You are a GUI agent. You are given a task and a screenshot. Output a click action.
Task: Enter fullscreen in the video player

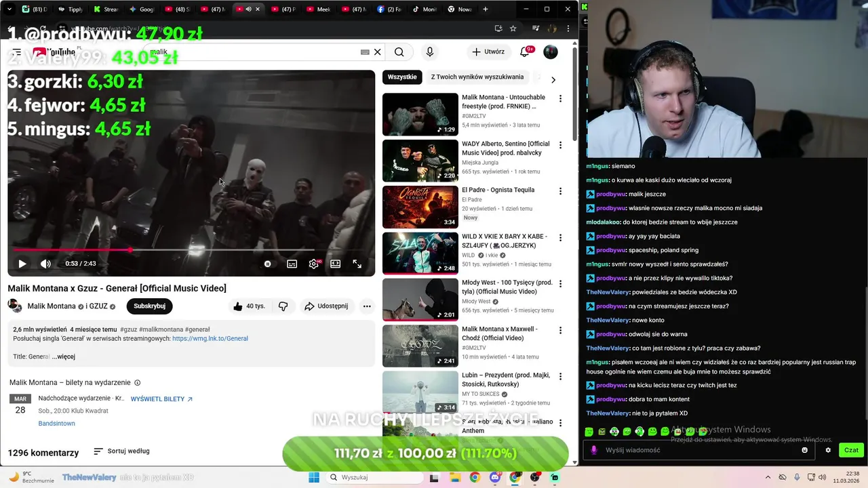[357, 264]
